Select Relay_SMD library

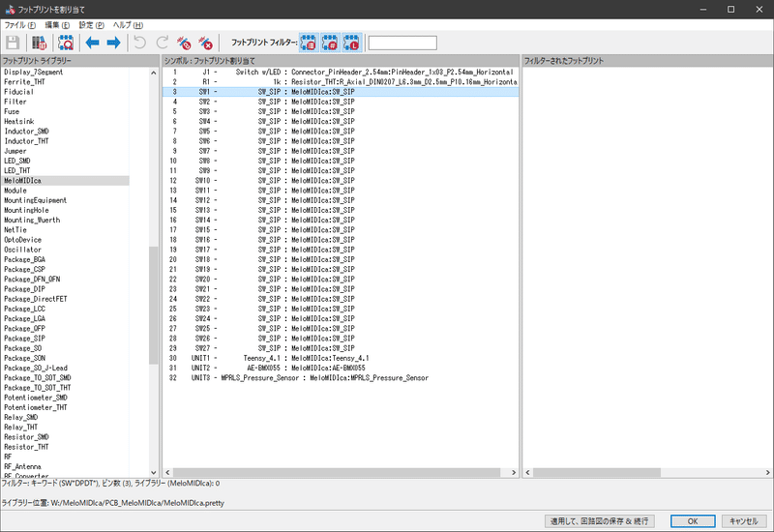tap(21, 418)
